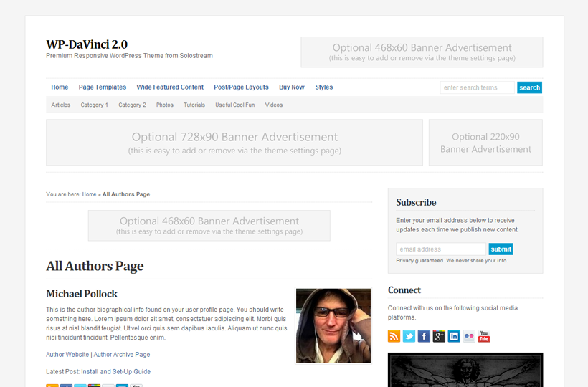Click the header 468x60 banner advertisement
Screen dimensions: 588x387
[x=422, y=52]
